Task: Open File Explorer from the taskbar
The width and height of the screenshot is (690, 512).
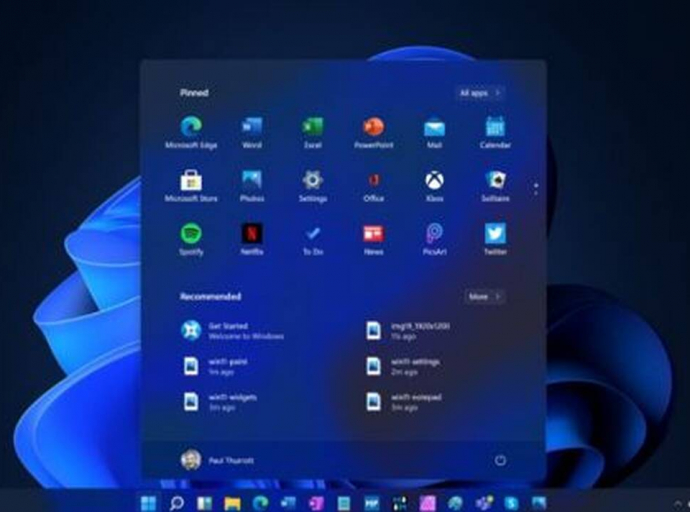Action: click(x=232, y=503)
